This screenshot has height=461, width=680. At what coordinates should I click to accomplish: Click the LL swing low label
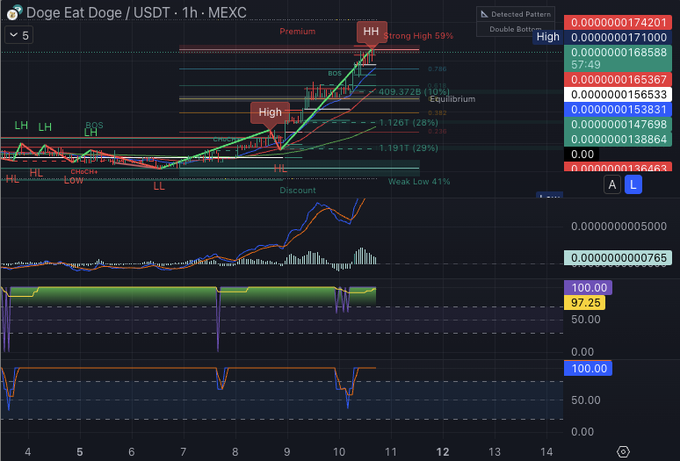159,186
